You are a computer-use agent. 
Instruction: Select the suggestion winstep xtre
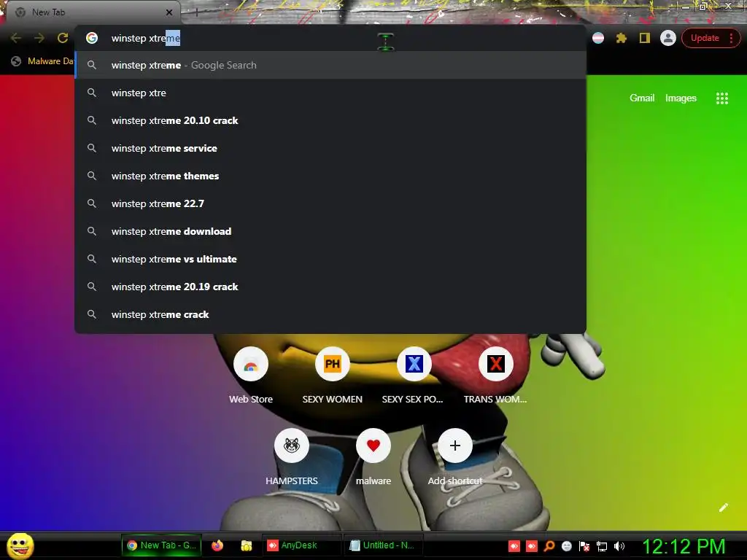tap(330, 93)
